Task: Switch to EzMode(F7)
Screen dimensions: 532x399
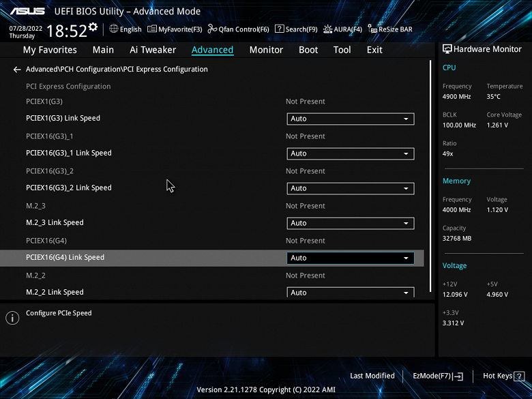Action: [x=438, y=376]
